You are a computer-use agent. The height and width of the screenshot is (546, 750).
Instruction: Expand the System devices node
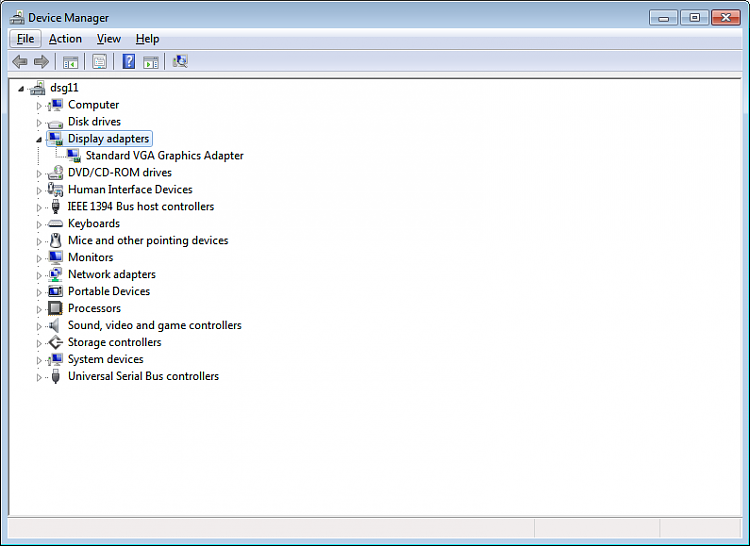click(39, 360)
